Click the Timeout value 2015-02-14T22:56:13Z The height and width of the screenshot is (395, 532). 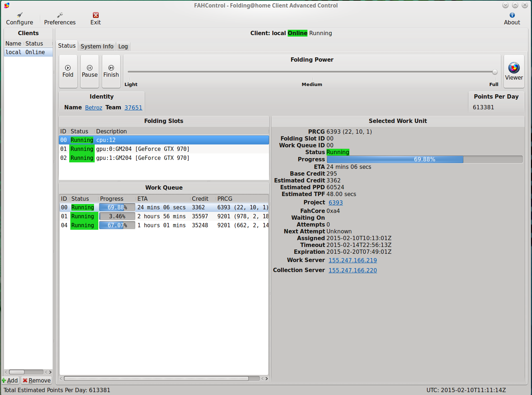(359, 245)
